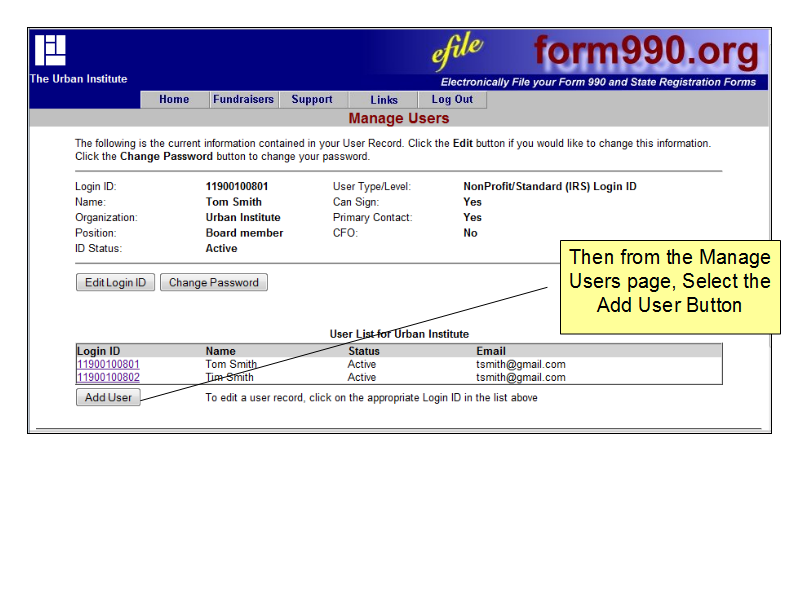Open the Support menu item
This screenshot has width=800, height=600.
[312, 100]
